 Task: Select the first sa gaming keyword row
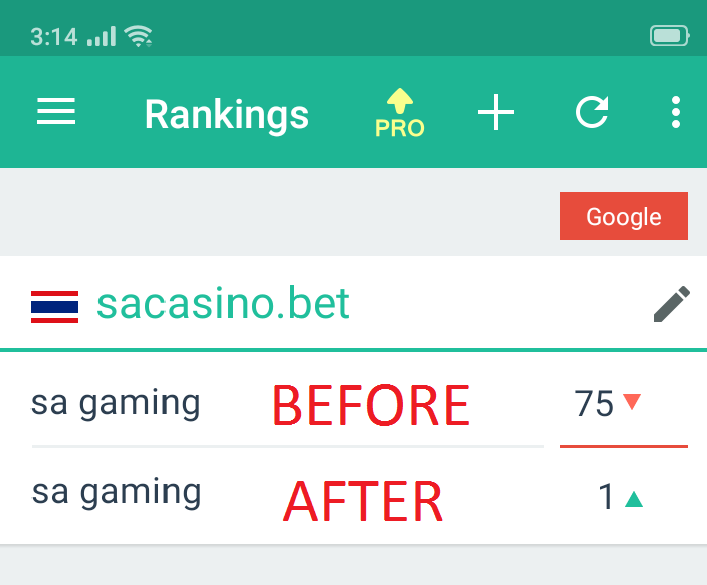point(116,403)
